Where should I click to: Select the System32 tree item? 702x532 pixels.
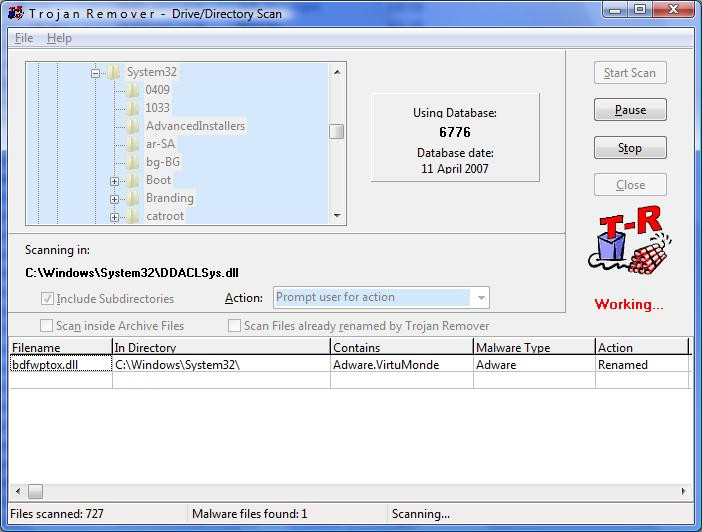(x=152, y=72)
